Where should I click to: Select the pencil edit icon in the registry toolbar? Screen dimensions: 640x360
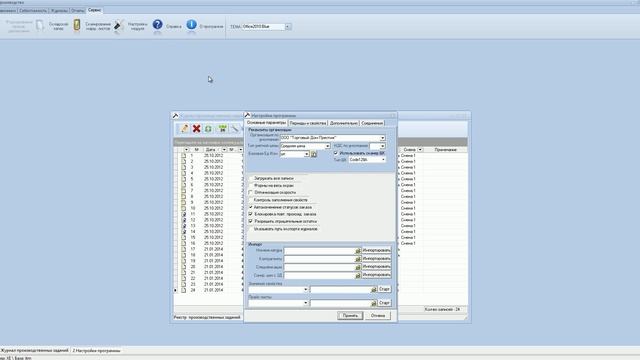tap(184, 129)
